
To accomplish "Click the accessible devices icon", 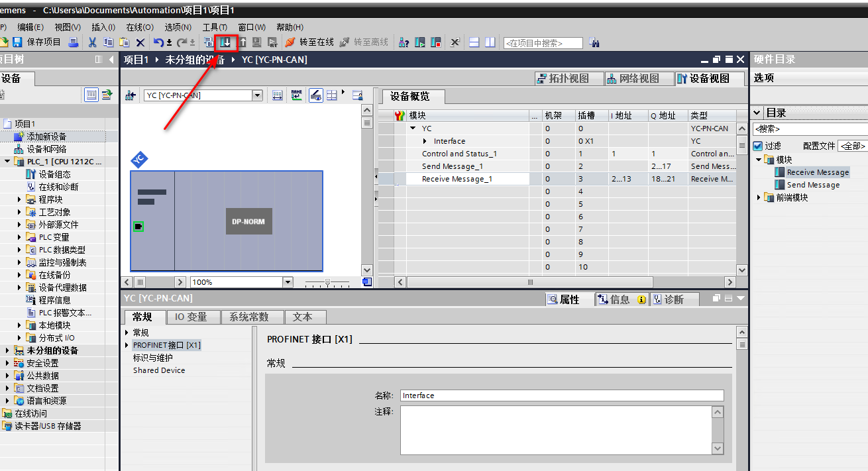I will [404, 42].
